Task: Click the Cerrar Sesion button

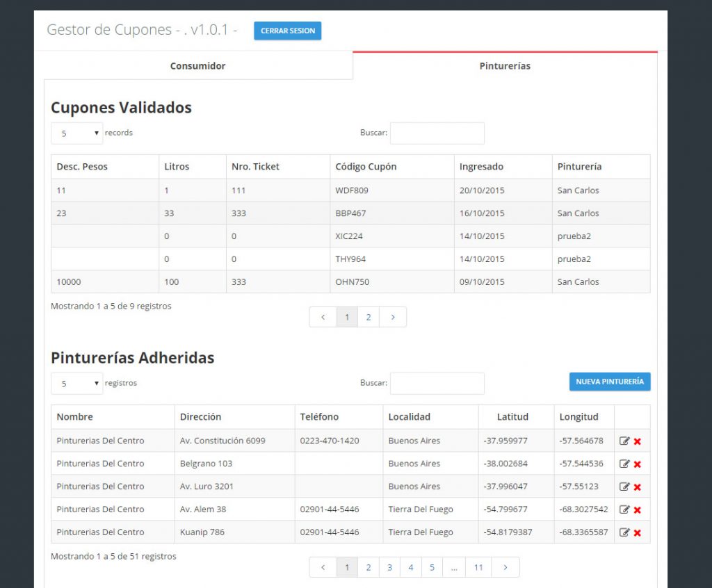Action: click(x=287, y=31)
